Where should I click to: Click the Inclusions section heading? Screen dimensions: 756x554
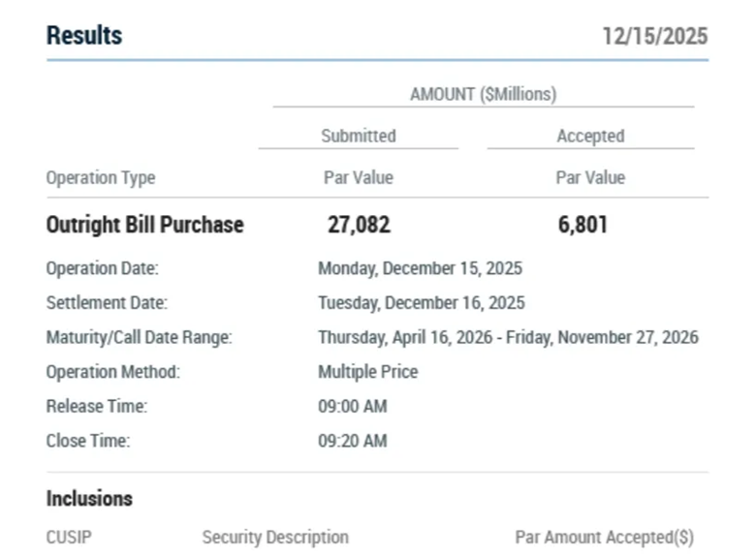point(89,499)
